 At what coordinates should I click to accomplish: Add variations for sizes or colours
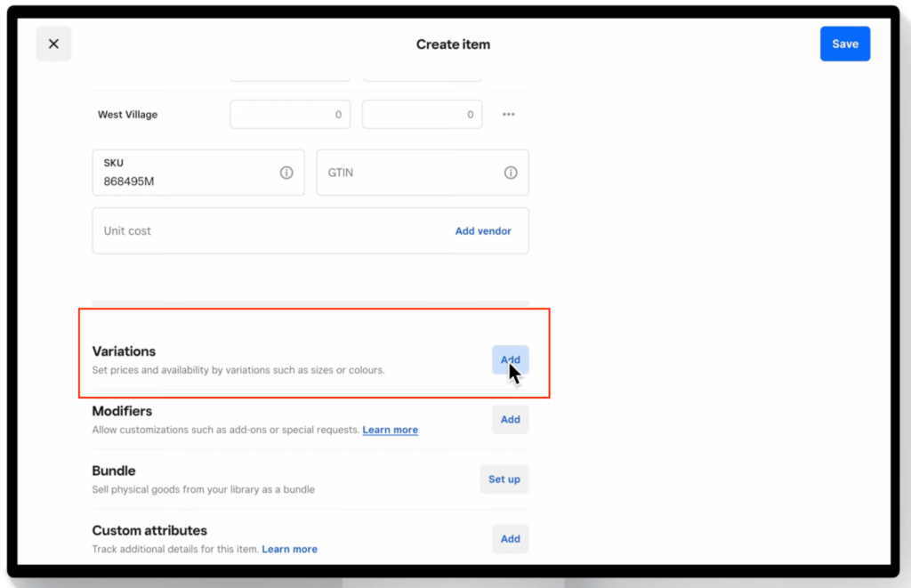(510, 359)
